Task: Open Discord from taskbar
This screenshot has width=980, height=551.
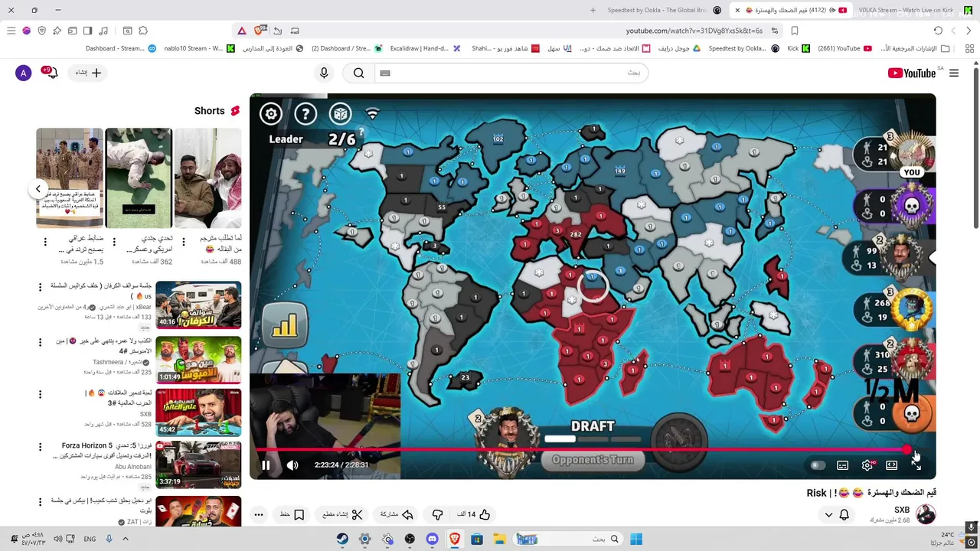Action: (x=432, y=539)
